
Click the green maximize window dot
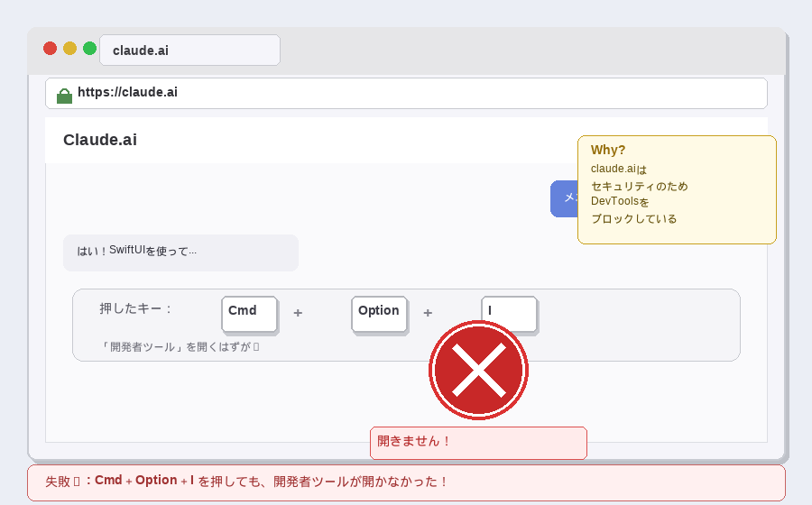(x=89, y=48)
